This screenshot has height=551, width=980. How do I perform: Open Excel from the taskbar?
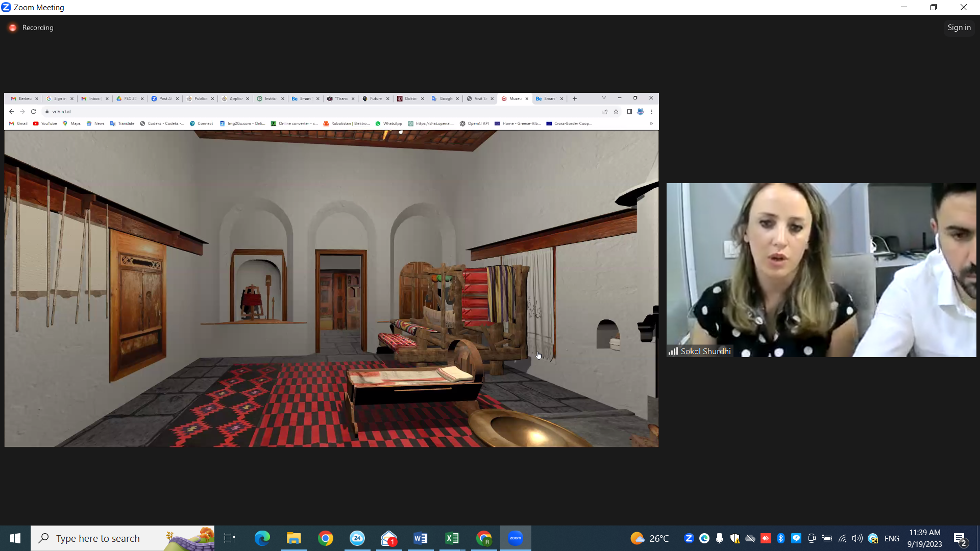coord(452,538)
